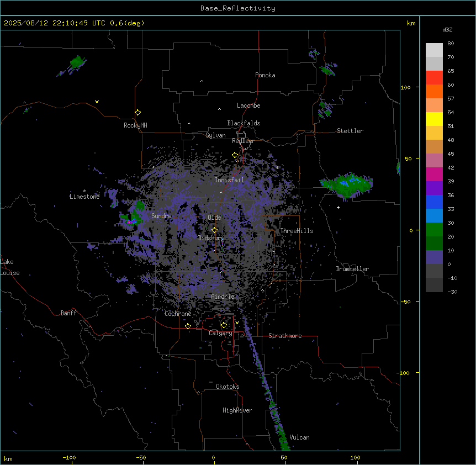Image resolution: width=476 pixels, height=465 pixels.
Task: Click the -30 dBZ legend value
Action: (x=452, y=292)
